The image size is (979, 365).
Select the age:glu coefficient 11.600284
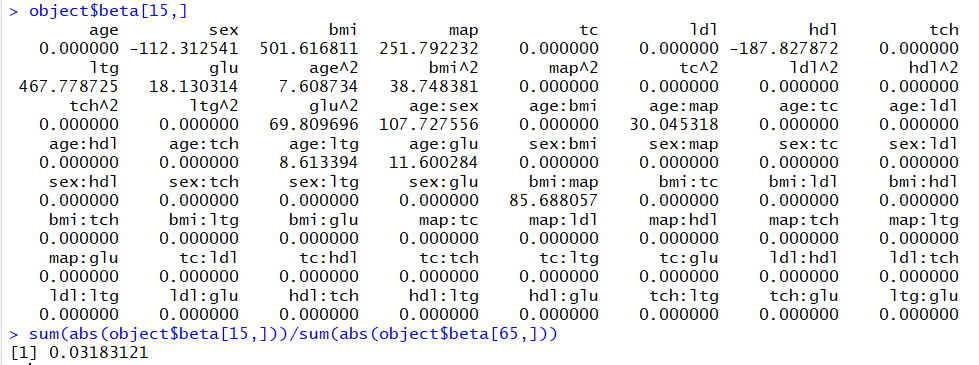tap(434, 163)
